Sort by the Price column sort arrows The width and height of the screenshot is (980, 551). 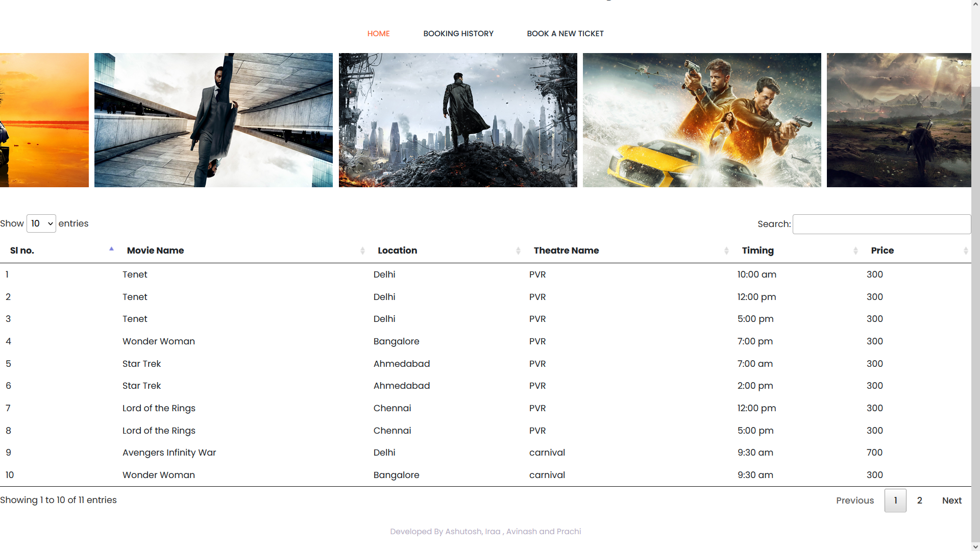click(x=966, y=251)
